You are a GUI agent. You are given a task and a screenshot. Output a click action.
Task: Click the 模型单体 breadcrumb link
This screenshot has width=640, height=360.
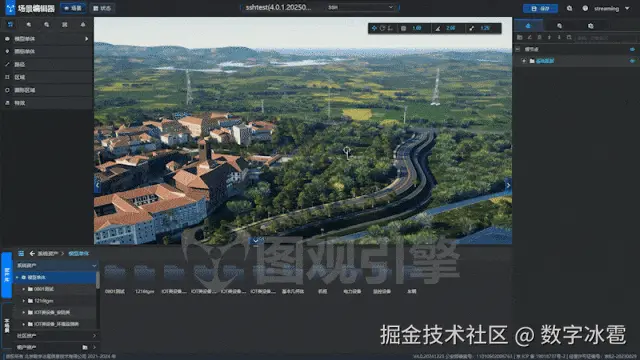78,253
